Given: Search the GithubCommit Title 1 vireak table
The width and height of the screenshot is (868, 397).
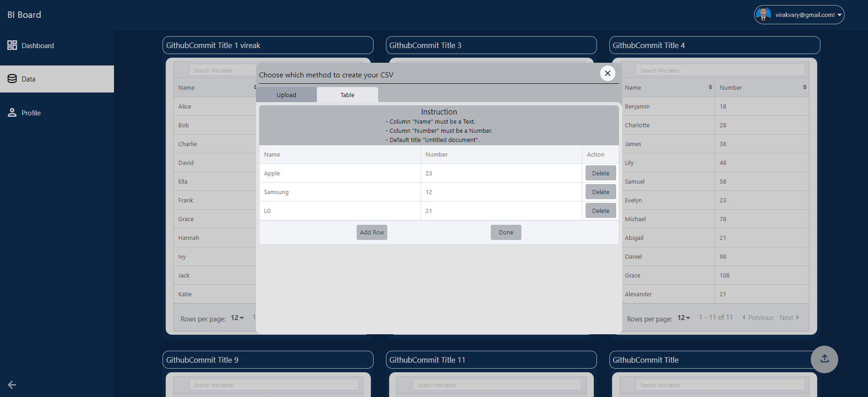Looking at the screenshot, I should tap(223, 70).
